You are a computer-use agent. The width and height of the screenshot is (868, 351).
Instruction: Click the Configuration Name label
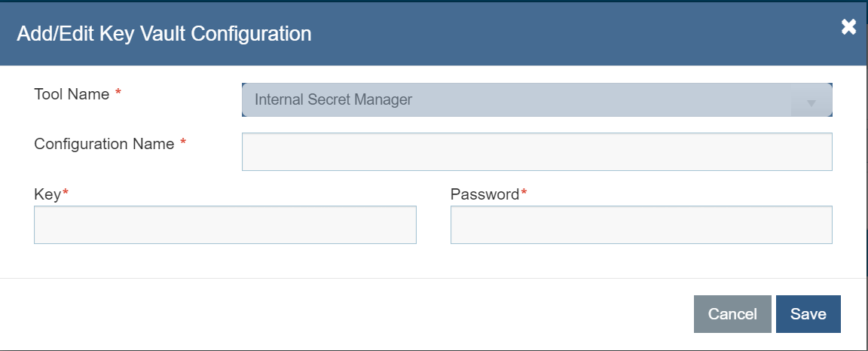pos(104,144)
